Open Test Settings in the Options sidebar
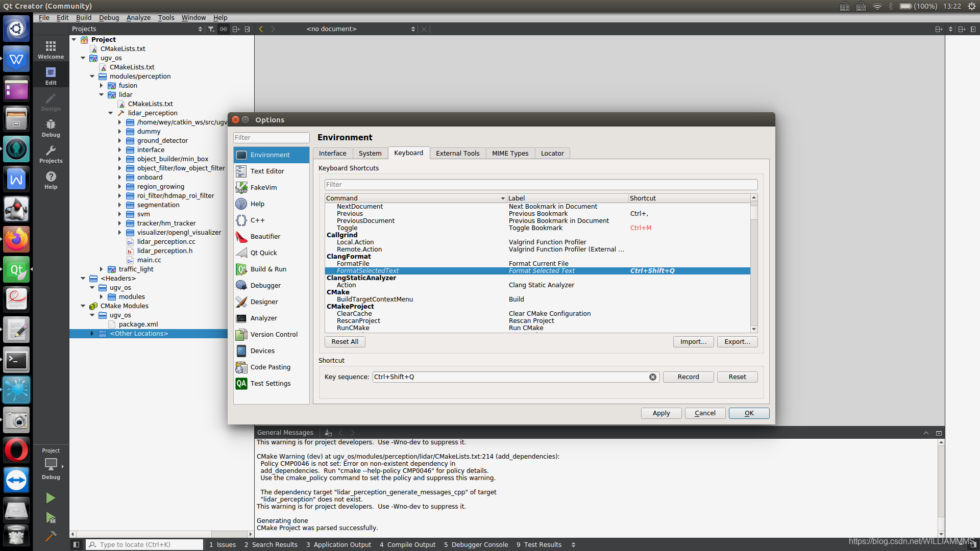This screenshot has height=551, width=980. [x=271, y=383]
